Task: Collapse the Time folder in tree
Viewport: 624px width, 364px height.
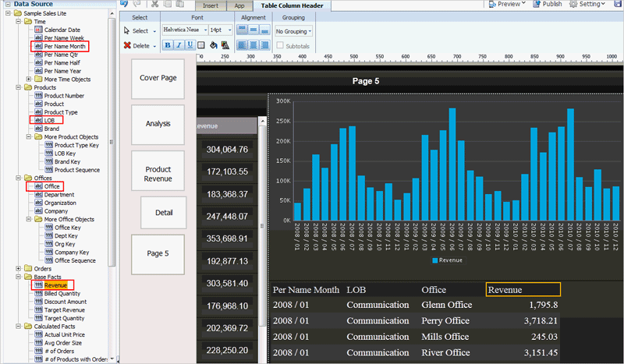Action: click(19, 22)
